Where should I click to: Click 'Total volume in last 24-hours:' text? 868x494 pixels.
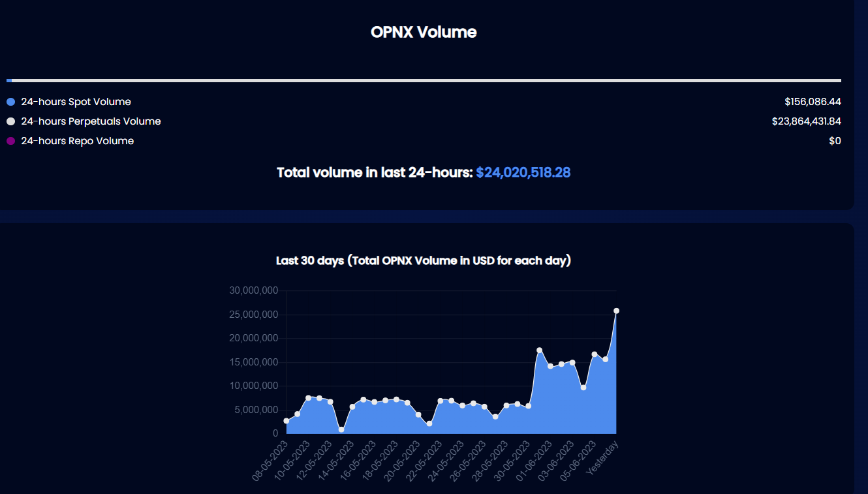[375, 172]
